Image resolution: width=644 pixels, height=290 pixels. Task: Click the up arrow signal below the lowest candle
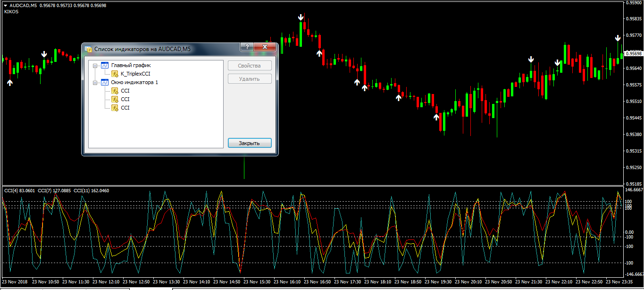pyautogui.click(x=436, y=117)
